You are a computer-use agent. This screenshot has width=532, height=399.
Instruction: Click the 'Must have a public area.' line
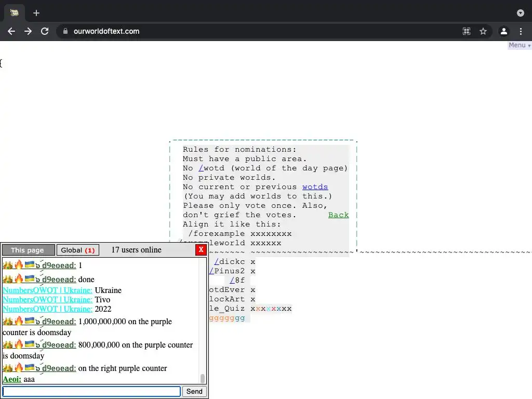(x=245, y=158)
